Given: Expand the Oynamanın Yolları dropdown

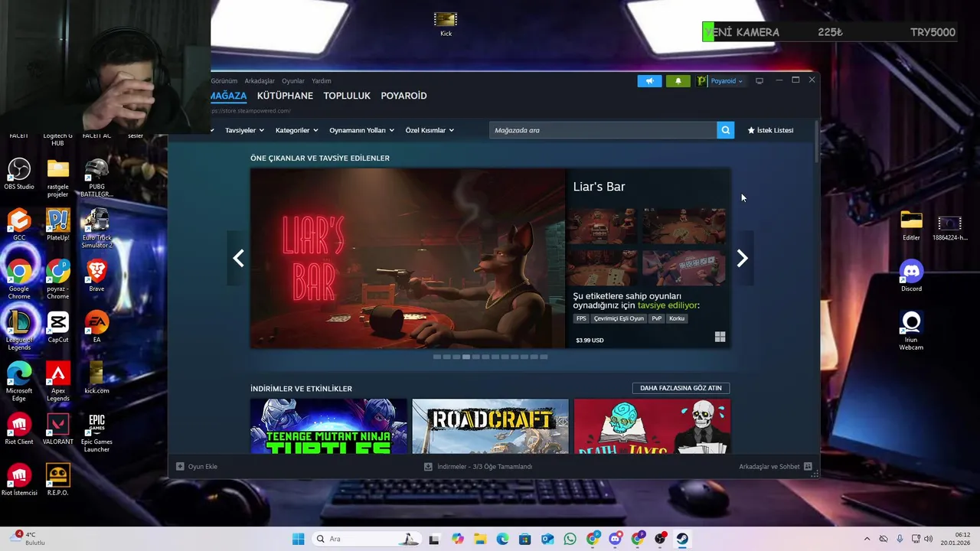Looking at the screenshot, I should [x=361, y=130].
